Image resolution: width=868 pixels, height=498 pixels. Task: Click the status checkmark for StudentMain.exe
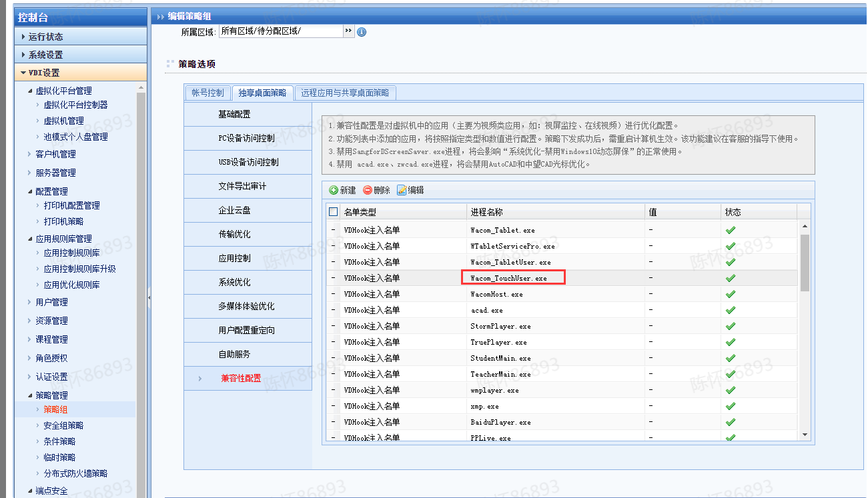[731, 358]
